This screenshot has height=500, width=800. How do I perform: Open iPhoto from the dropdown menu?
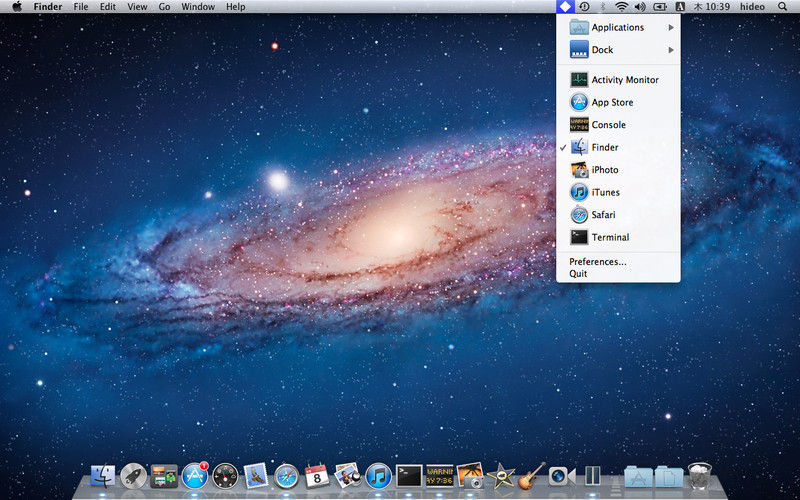[604, 170]
